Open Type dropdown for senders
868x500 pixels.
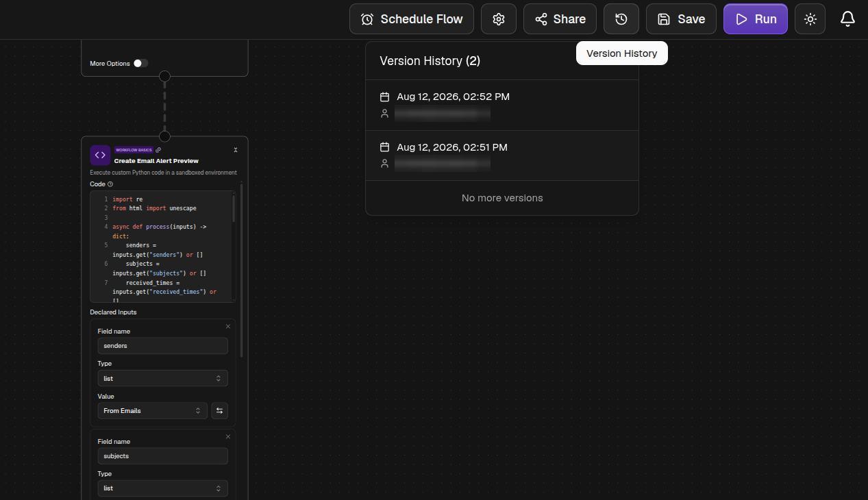[162, 378]
